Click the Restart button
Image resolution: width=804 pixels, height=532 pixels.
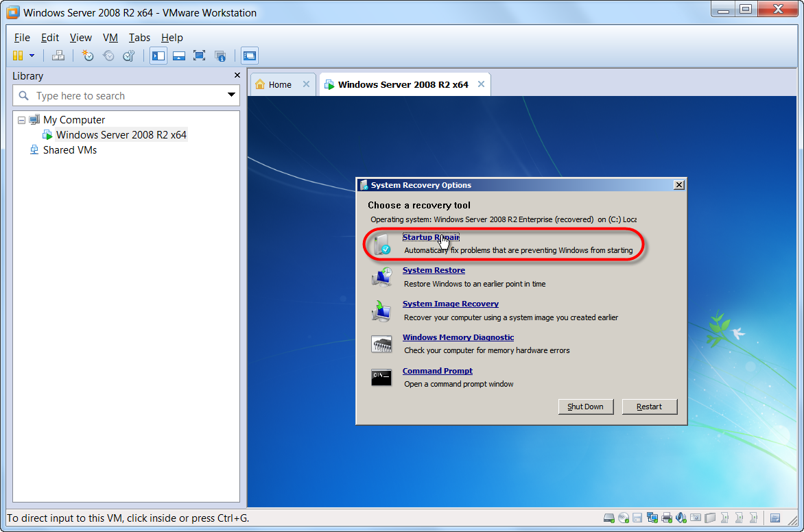click(649, 407)
